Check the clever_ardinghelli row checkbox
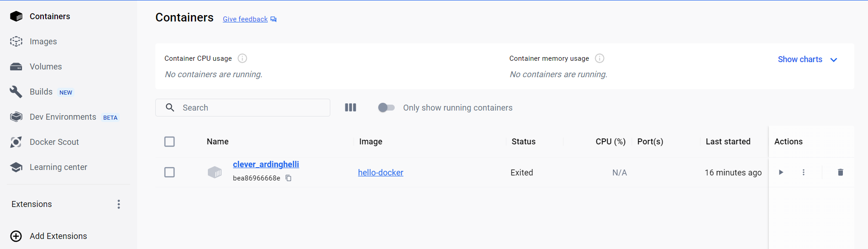 pos(169,172)
